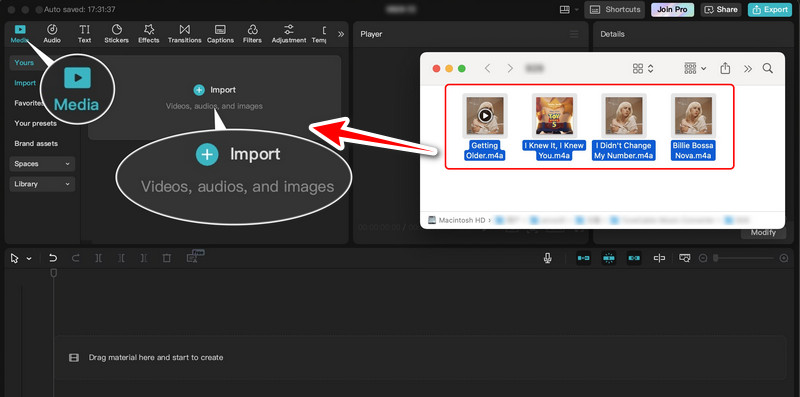This screenshot has height=397, width=800.
Task: Open the Stickers tab
Action: coord(116,34)
